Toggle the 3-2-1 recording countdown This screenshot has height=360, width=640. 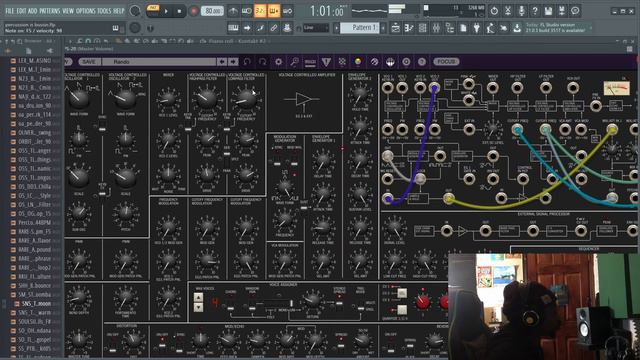click(x=260, y=11)
